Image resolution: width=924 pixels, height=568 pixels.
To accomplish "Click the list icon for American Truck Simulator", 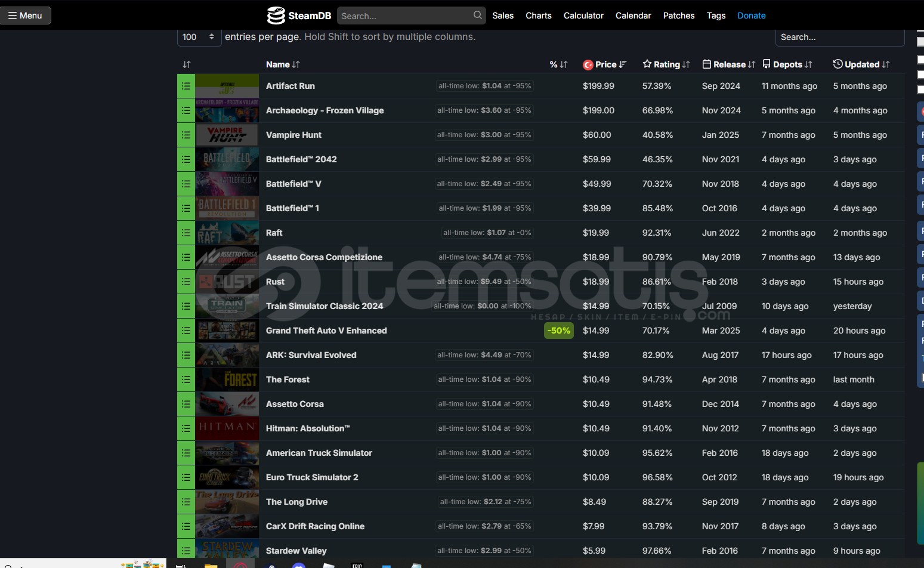I will tap(186, 453).
